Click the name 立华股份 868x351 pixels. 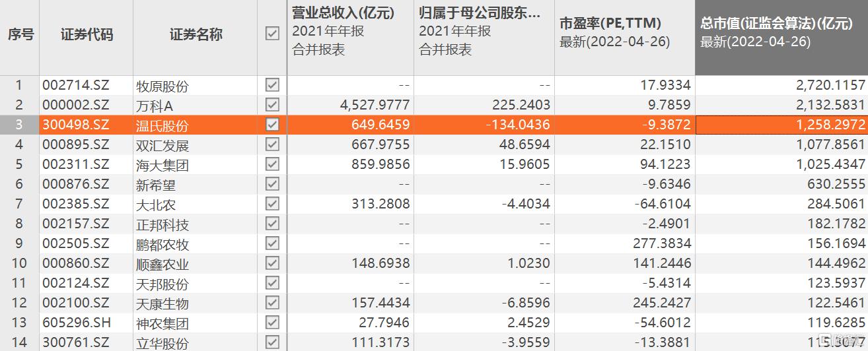tap(163, 344)
